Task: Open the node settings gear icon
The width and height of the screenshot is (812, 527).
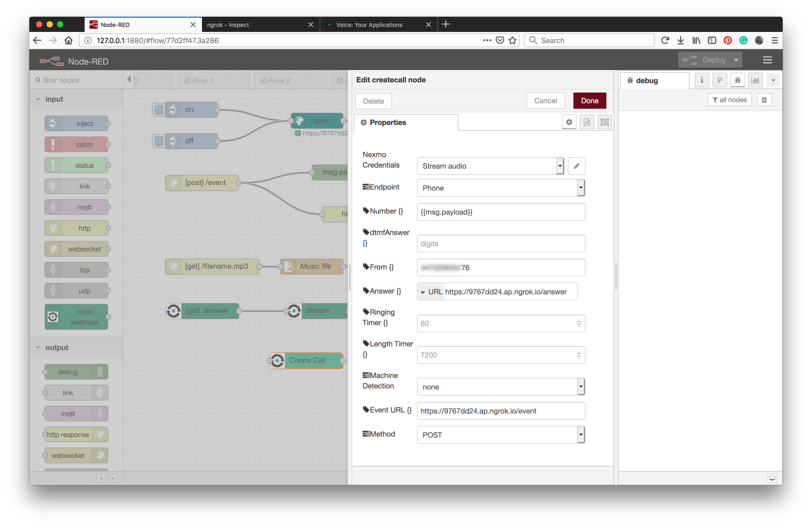Action: tap(569, 122)
